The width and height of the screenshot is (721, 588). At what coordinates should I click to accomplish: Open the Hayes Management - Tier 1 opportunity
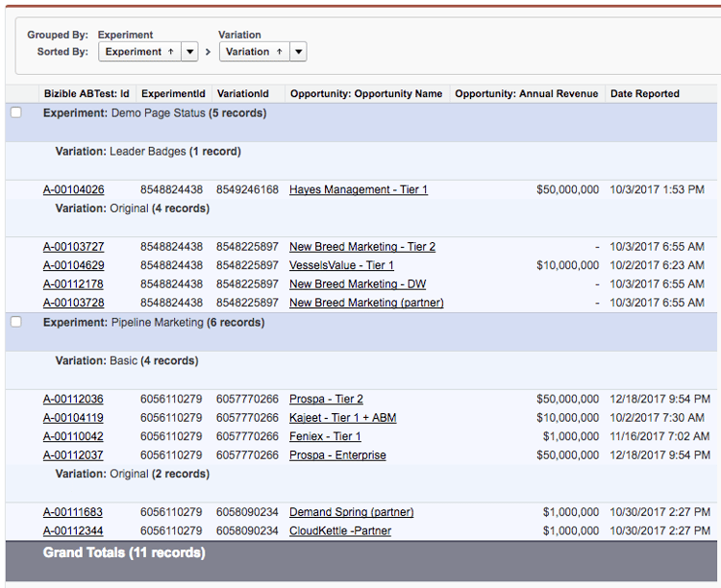(358, 190)
